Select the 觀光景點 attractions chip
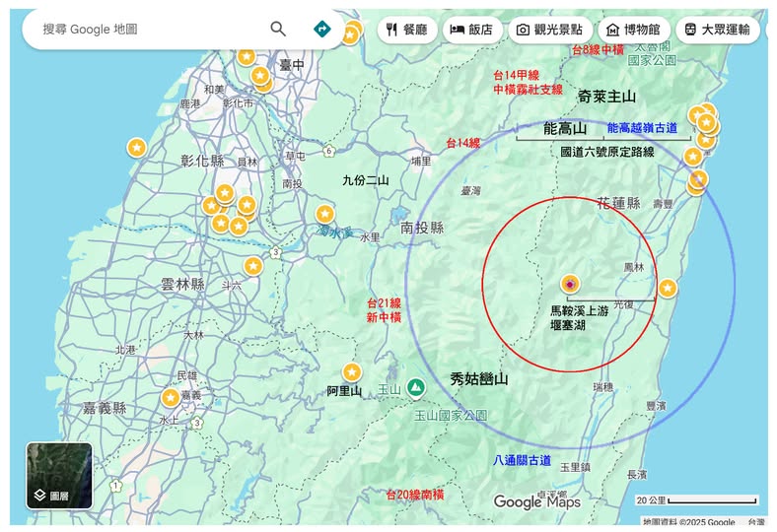Screen dimensions: 777x532 (x=551, y=30)
